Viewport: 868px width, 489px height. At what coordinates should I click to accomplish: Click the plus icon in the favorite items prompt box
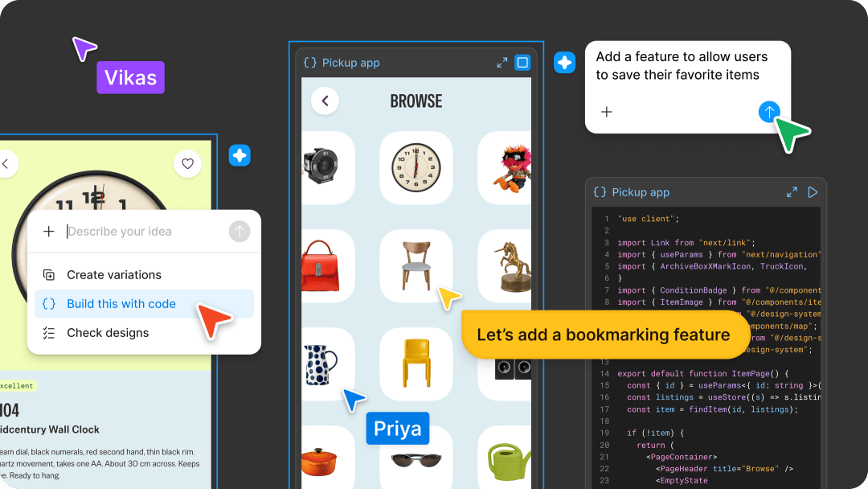607,112
